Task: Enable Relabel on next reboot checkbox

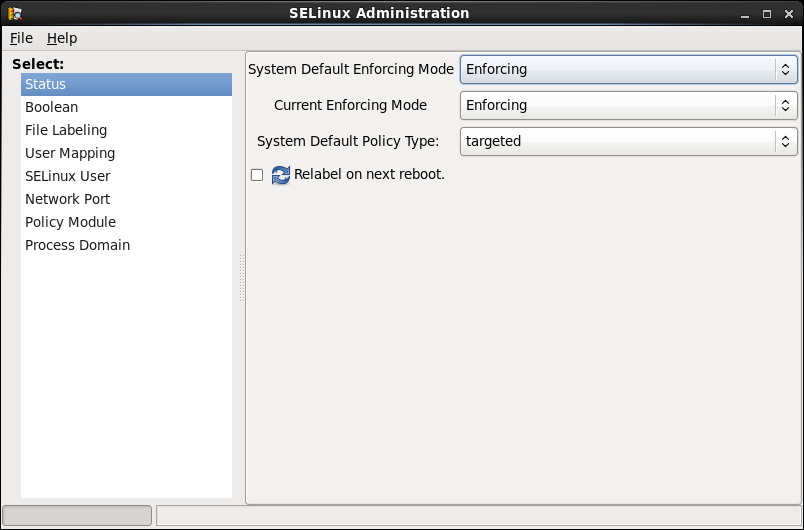Action: click(x=257, y=175)
